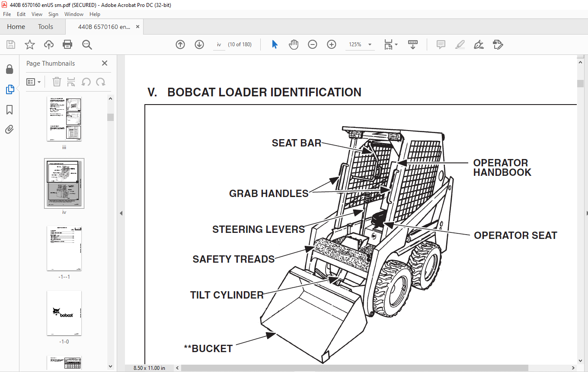Open the Stamp and edit tool icon
The height and width of the screenshot is (372, 588).
tap(498, 45)
